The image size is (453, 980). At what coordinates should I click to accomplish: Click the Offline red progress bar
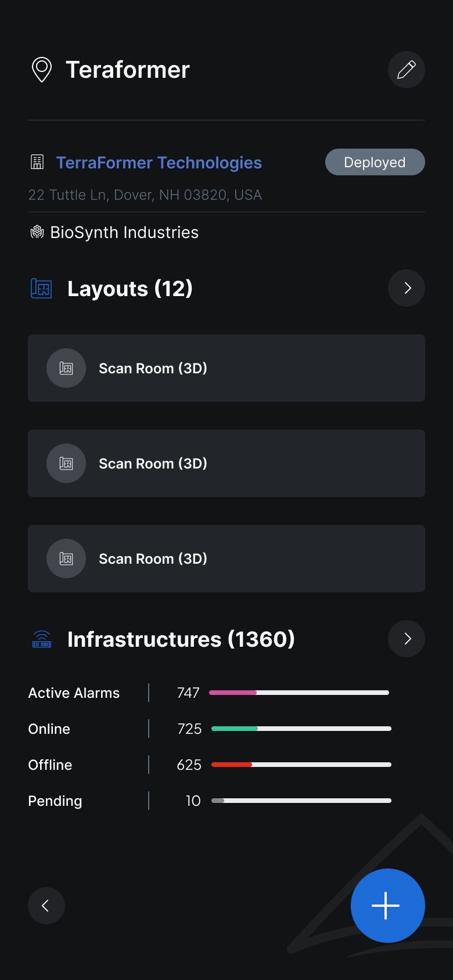click(x=301, y=765)
